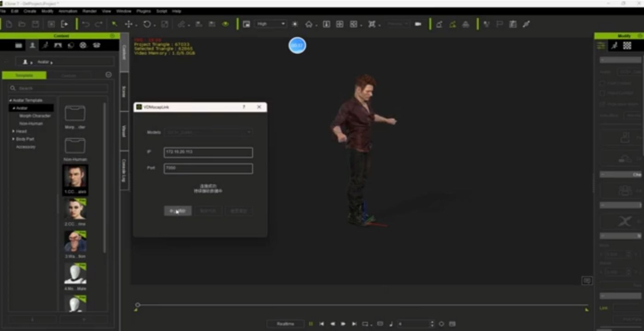
Task: Open the Script menu
Action: 161,11
